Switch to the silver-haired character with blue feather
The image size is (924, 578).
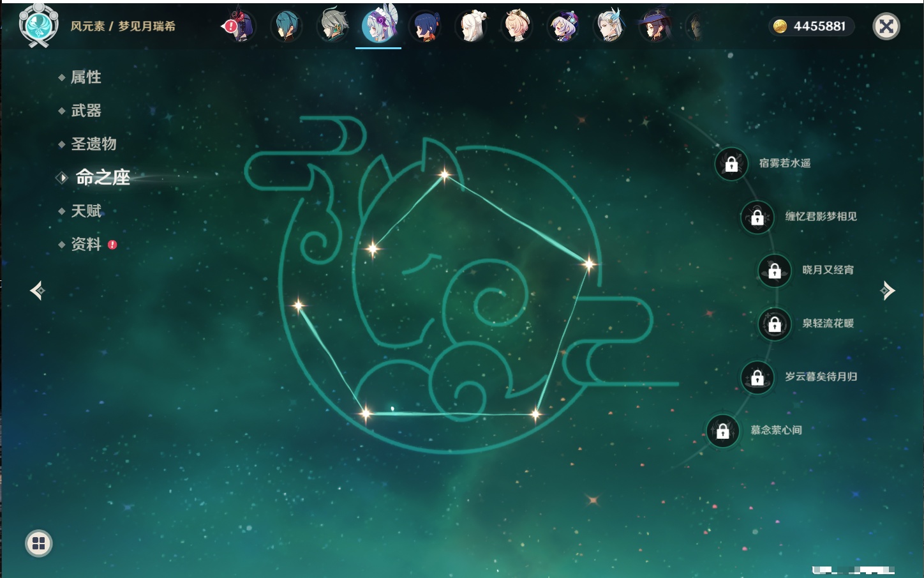point(609,26)
